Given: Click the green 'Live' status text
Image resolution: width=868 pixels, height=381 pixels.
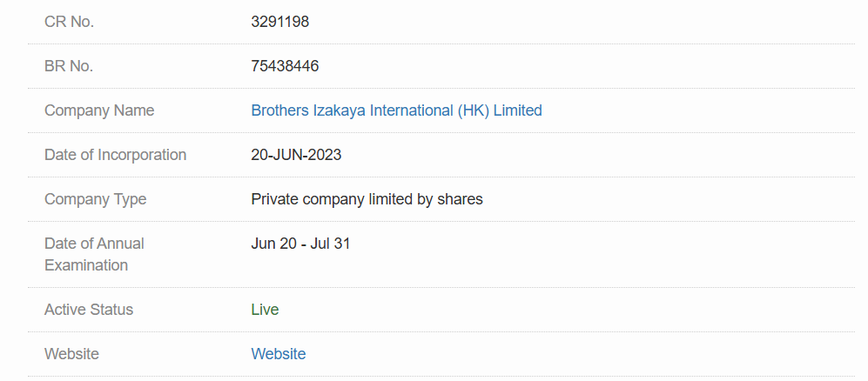Looking at the screenshot, I should click(x=265, y=310).
